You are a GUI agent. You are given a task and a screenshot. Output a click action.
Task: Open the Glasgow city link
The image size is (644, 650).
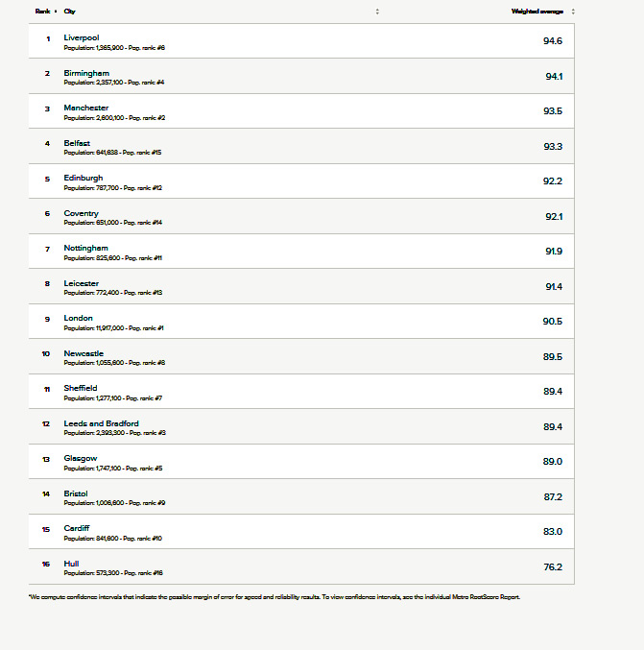[80, 458]
